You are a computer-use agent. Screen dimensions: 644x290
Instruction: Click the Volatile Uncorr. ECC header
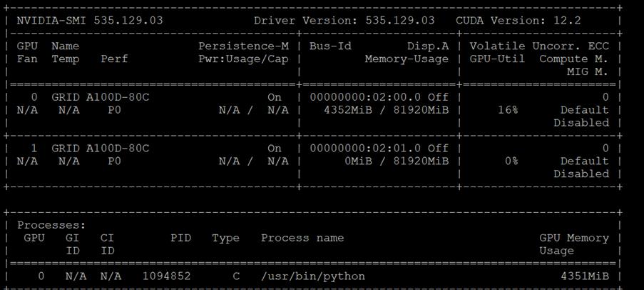539,46
